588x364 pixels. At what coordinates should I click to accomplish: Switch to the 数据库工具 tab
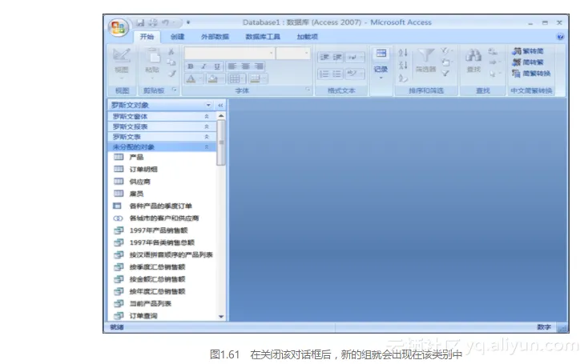tap(263, 37)
